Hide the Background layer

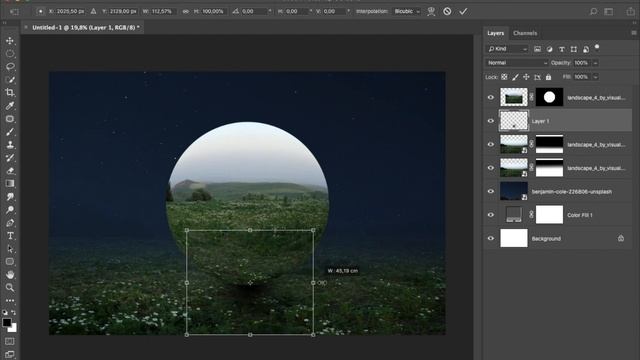coord(491,238)
